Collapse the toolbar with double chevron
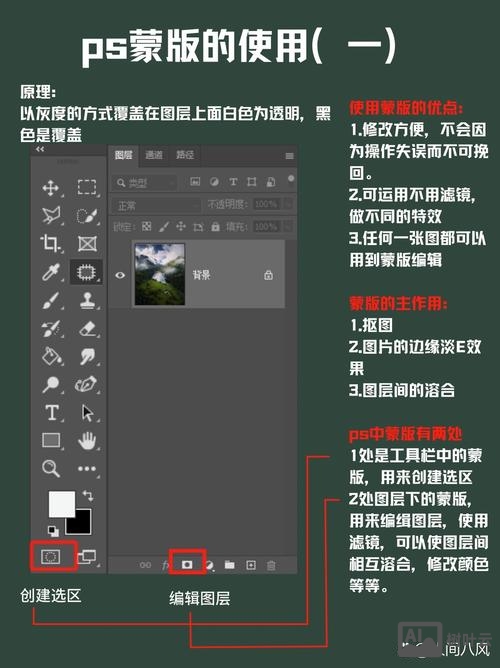Image resolution: width=500 pixels, height=668 pixels. coord(40,149)
